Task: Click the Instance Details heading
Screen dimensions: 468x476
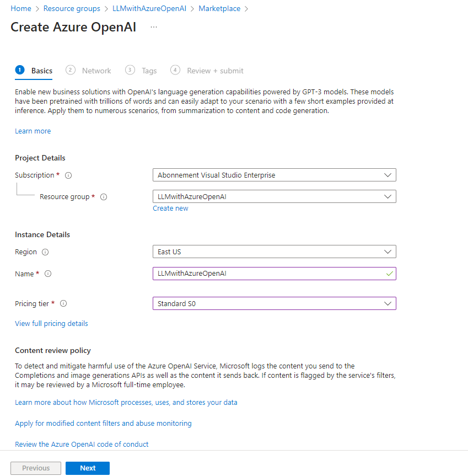Action: [x=42, y=234]
